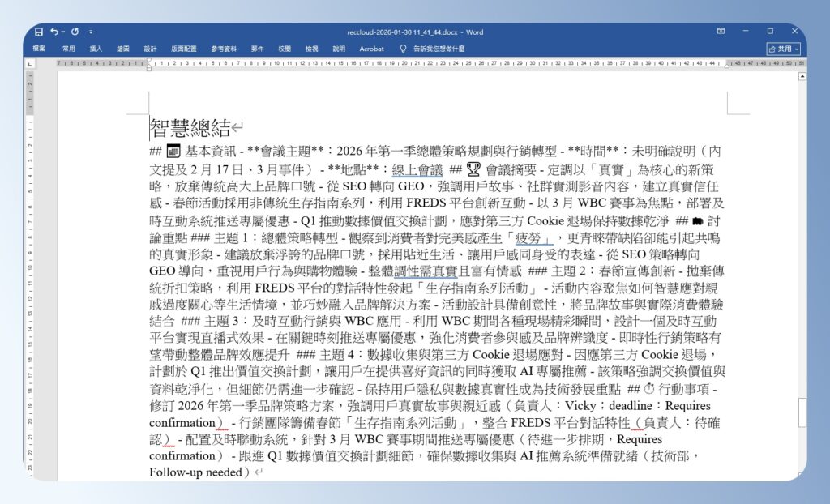The height and width of the screenshot is (504, 830).
Task: Switch to the Acrobat ribbon tab
Action: [x=371, y=49]
